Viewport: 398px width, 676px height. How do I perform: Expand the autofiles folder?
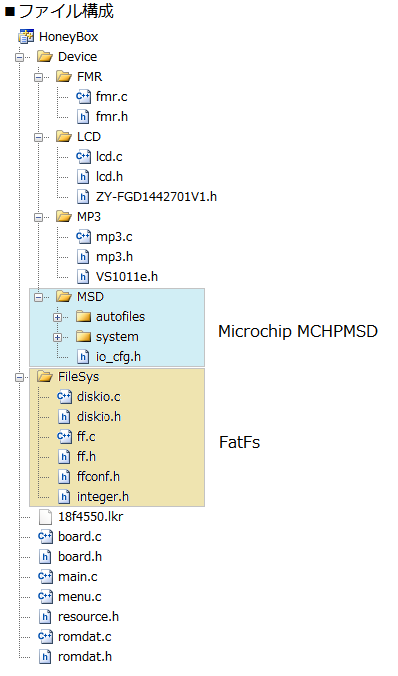click(x=57, y=317)
